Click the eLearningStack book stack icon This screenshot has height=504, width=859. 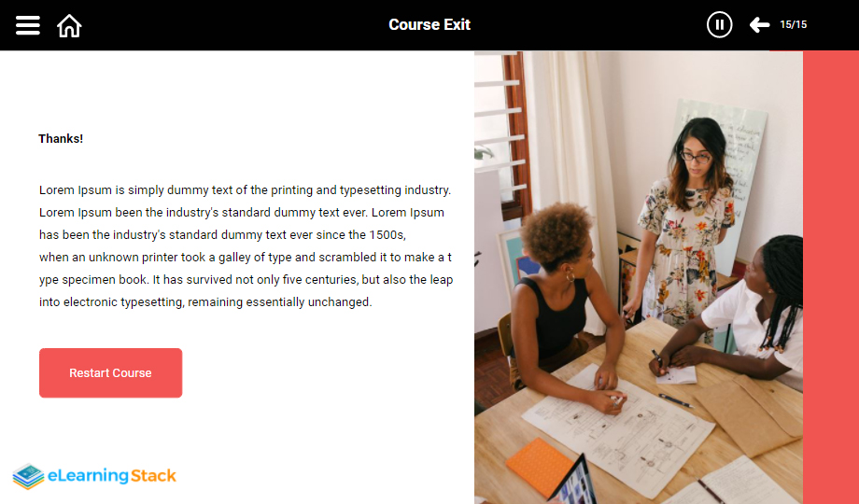click(28, 476)
